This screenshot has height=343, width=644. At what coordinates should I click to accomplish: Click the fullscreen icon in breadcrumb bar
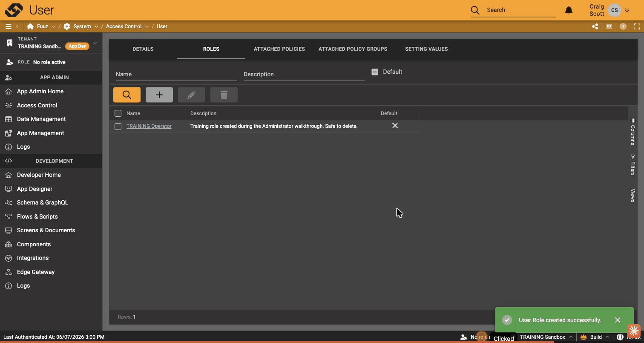point(637,26)
